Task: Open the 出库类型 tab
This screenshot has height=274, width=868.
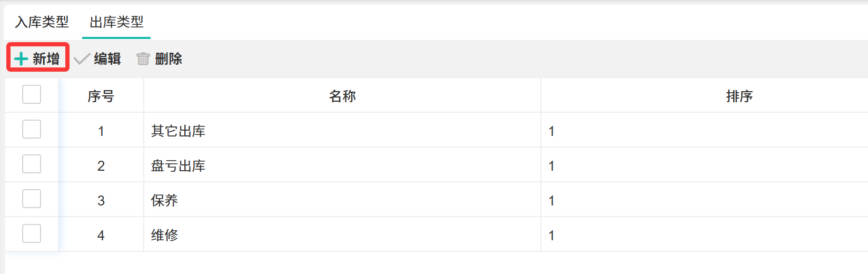Action: pyautogui.click(x=116, y=22)
